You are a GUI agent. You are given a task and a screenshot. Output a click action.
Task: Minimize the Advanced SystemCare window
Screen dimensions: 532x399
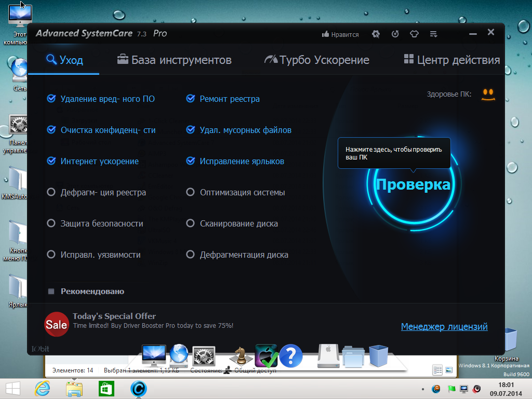[x=473, y=34]
